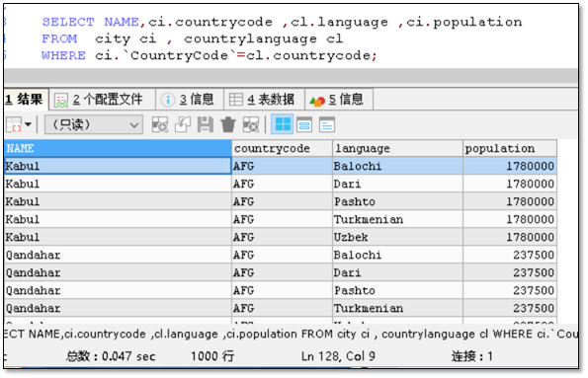The image size is (588, 378).
Task: Select AFG cell in Qandahar Turkmenian row
Action: point(282,308)
